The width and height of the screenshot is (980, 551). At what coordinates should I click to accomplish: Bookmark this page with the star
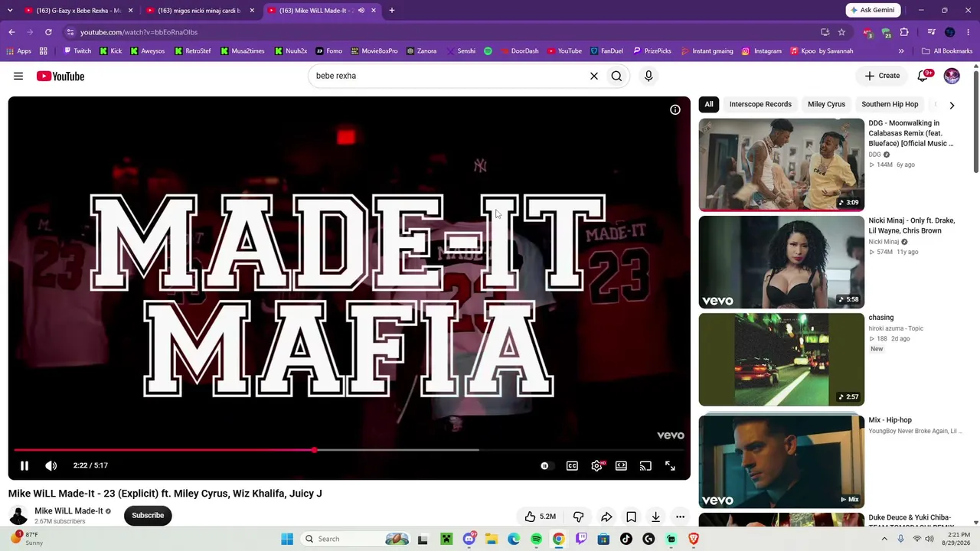click(x=841, y=32)
